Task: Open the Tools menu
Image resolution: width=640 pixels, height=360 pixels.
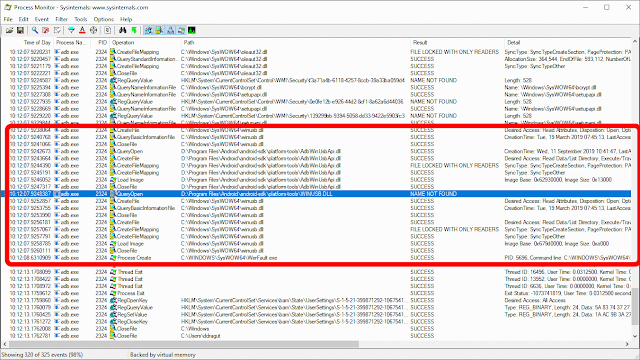Action: click(x=81, y=19)
